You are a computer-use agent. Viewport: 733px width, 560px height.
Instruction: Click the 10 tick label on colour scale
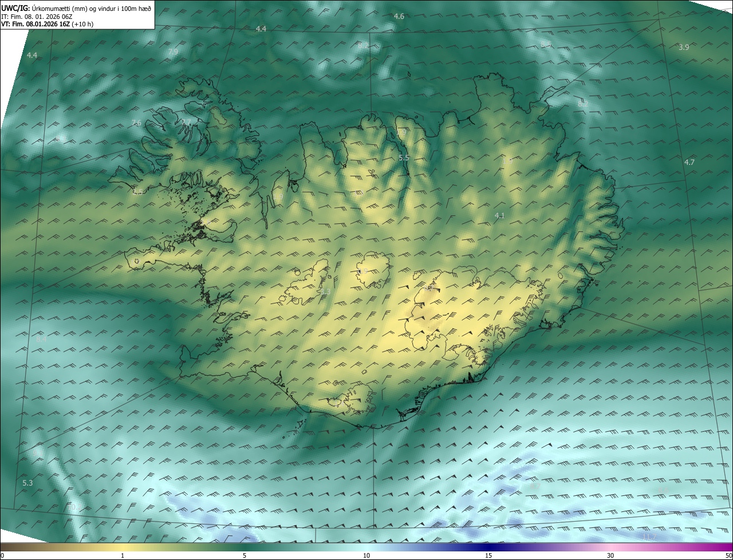tap(366, 555)
